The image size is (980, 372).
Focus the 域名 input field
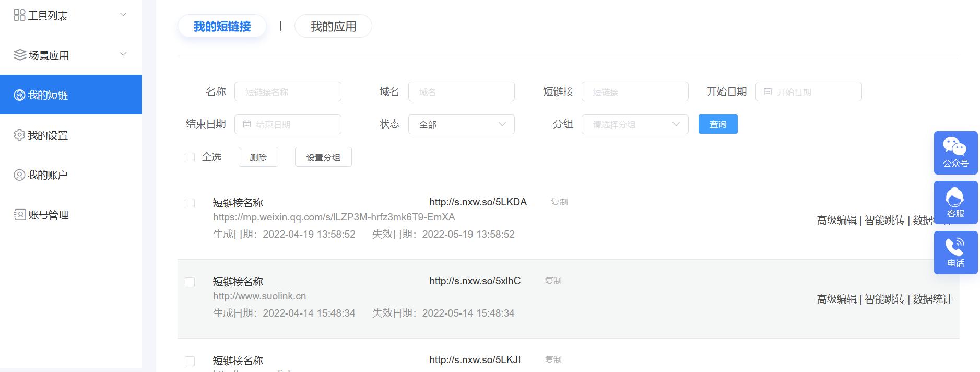pos(462,91)
